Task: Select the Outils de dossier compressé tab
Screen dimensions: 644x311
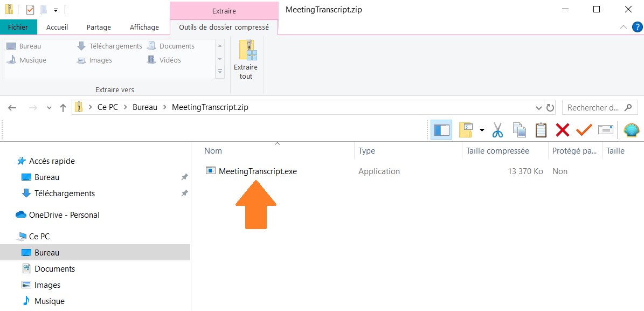Action: point(224,27)
